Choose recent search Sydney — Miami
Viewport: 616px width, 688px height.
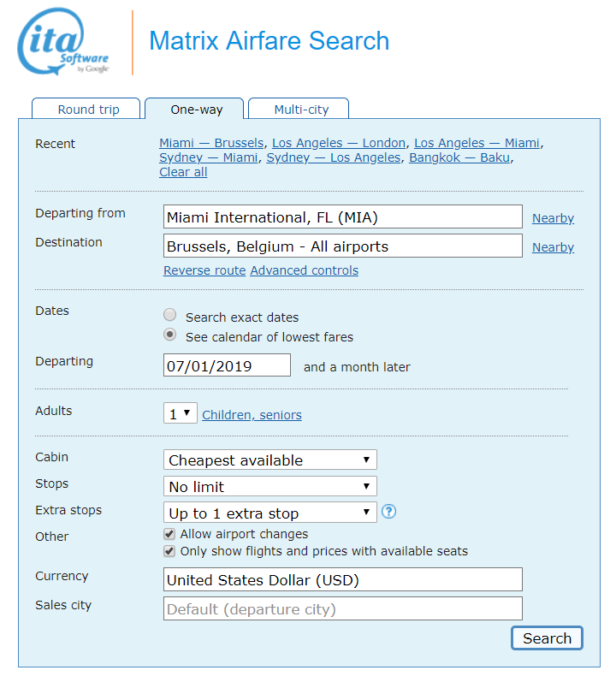(x=209, y=157)
